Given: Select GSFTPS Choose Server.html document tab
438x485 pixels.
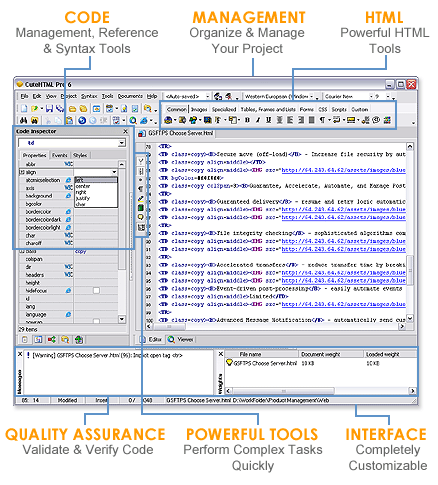Looking at the screenshot, I should click(176, 133).
